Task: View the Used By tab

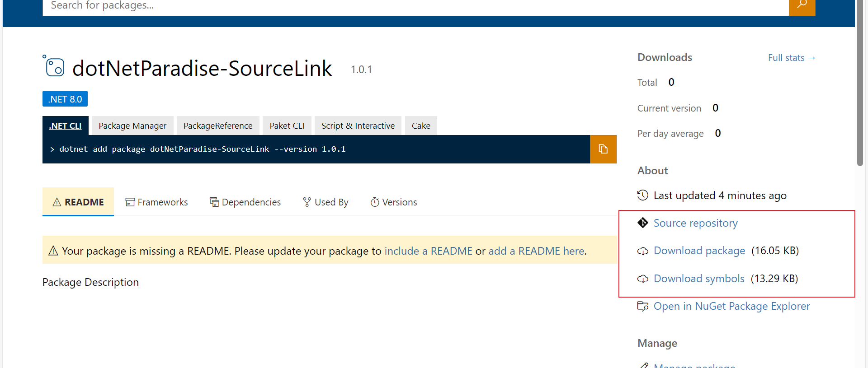Action: (325, 202)
